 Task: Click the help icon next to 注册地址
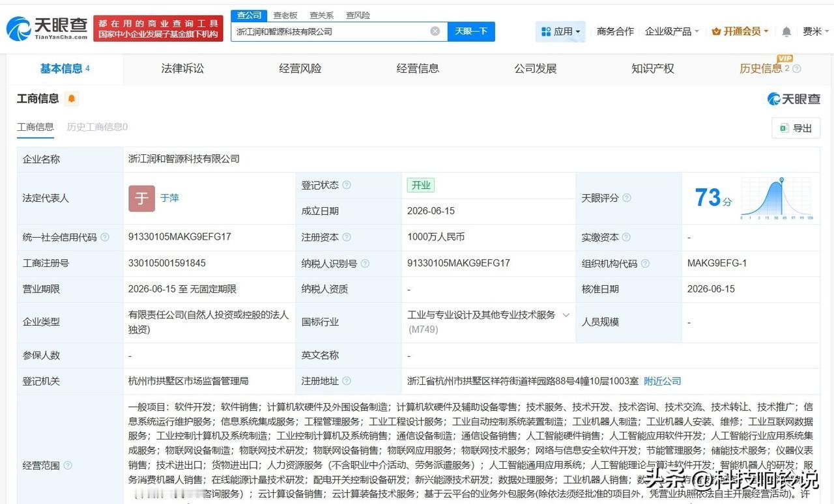pos(347,381)
